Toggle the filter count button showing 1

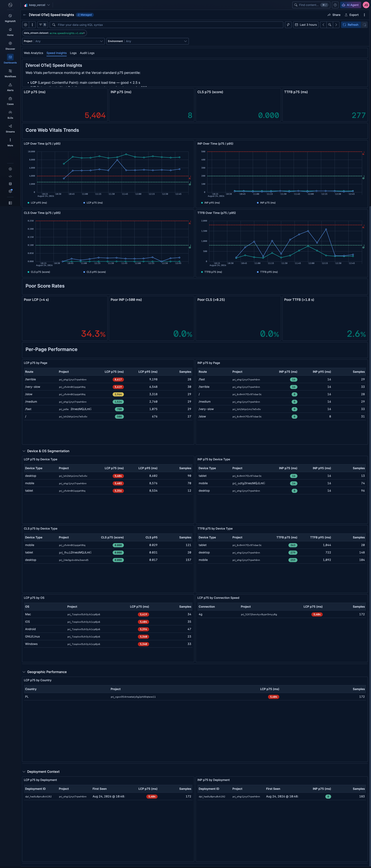click(x=42, y=25)
